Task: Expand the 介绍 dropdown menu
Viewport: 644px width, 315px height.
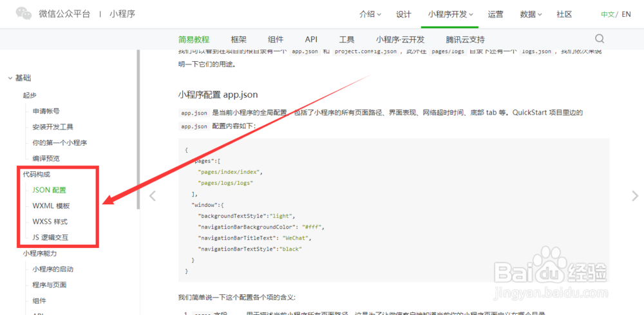Action: coord(370,14)
